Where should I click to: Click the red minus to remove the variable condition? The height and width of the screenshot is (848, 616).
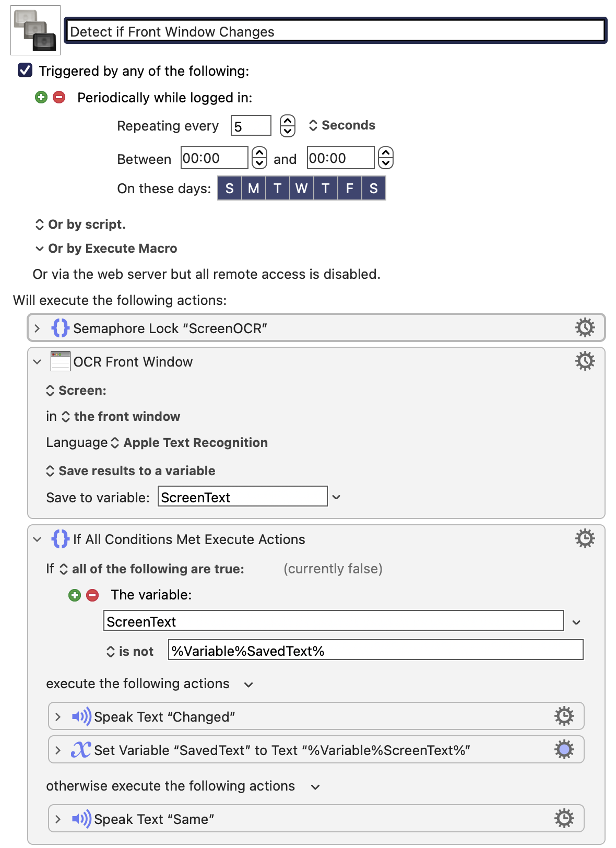pos(92,595)
